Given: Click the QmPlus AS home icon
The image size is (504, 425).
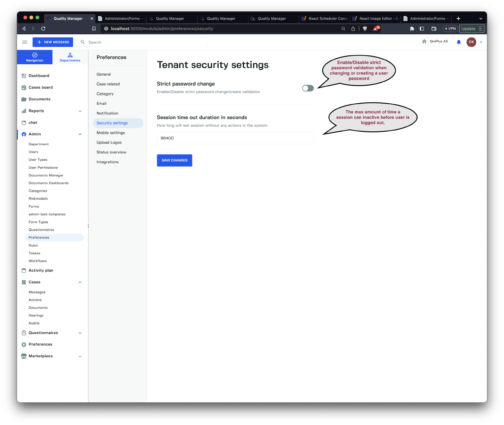Looking at the screenshot, I should coord(424,42).
